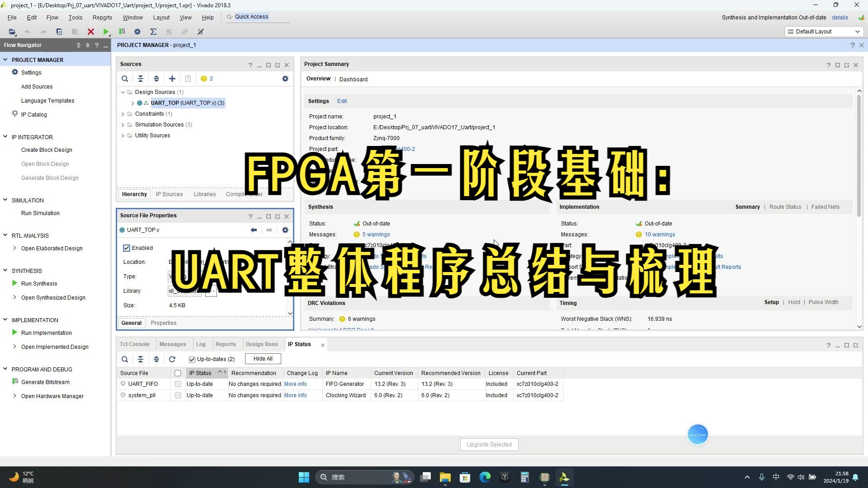Click the Run Simulation icon in Flow Navigator

(40, 213)
